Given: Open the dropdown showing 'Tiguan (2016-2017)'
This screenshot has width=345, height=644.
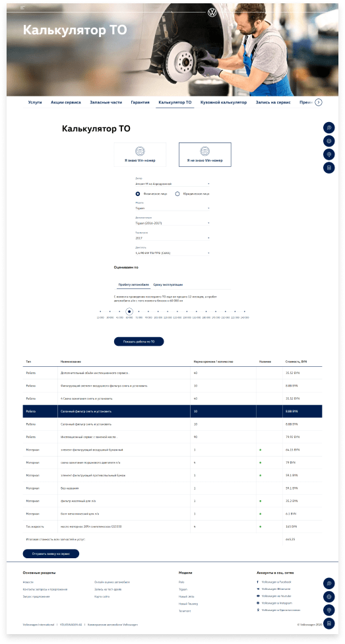Looking at the screenshot, I should (173, 223).
